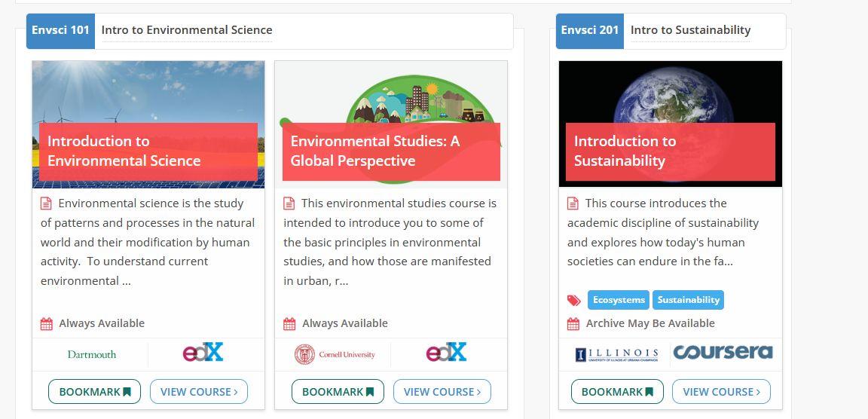Select the Ecosystems tag
Image resolution: width=868 pixels, height=419 pixels.
point(619,300)
